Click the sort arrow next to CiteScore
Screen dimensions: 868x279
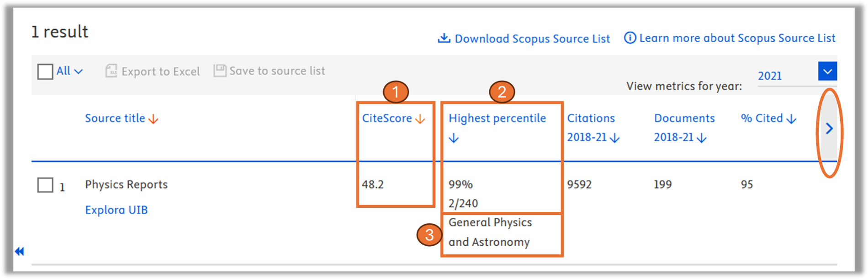420,119
